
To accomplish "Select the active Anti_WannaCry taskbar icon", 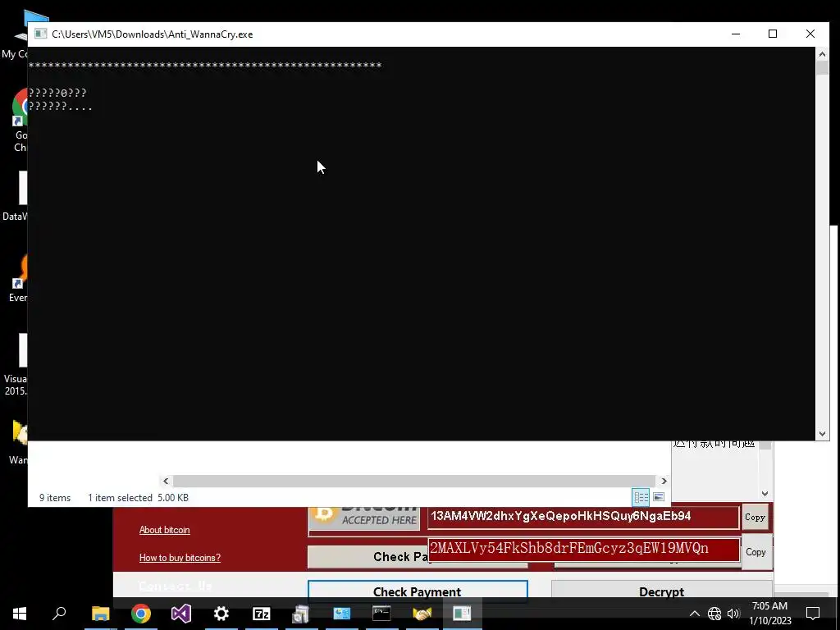I will 462,614.
